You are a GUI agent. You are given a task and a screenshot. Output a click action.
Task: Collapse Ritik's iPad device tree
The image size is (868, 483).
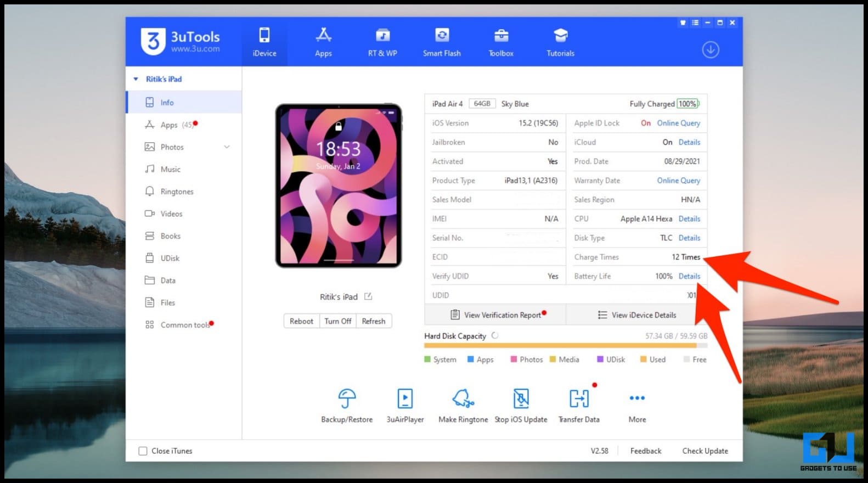pos(136,79)
